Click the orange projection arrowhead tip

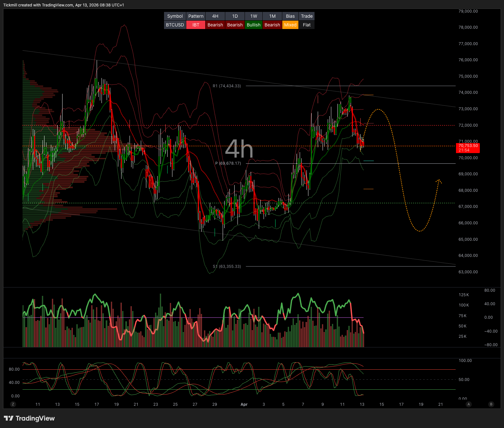(439, 180)
